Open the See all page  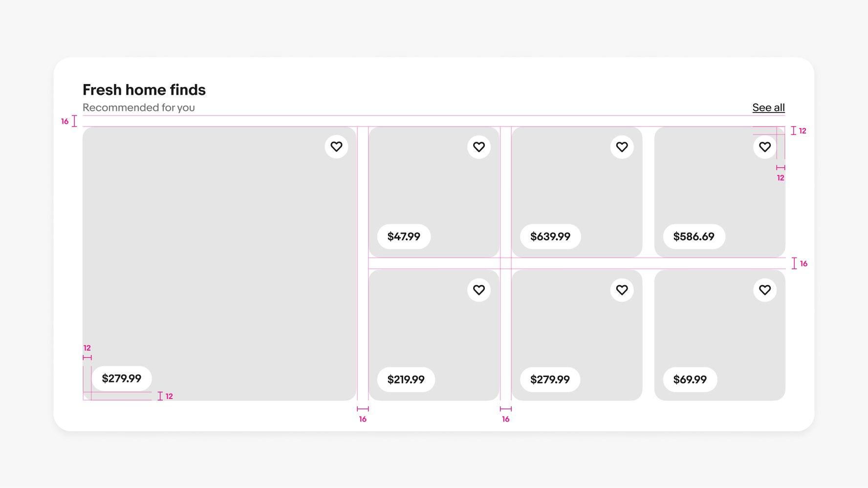point(768,107)
